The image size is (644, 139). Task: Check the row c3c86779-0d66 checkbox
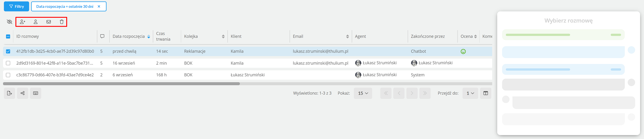[x=8, y=75]
